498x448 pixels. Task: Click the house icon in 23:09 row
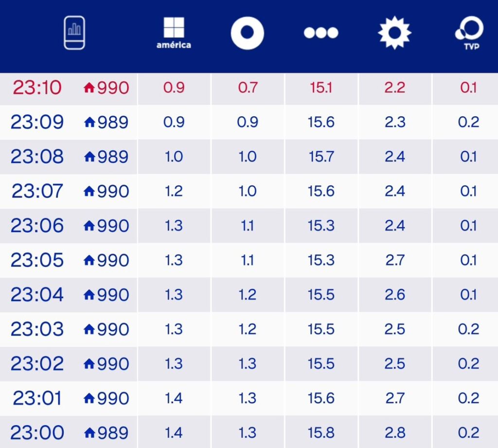[89, 122]
